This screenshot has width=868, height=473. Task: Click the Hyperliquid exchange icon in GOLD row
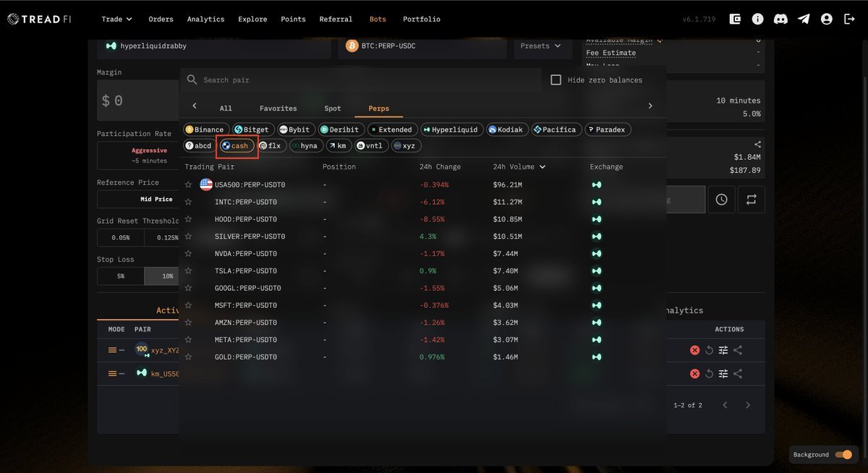[x=597, y=357]
